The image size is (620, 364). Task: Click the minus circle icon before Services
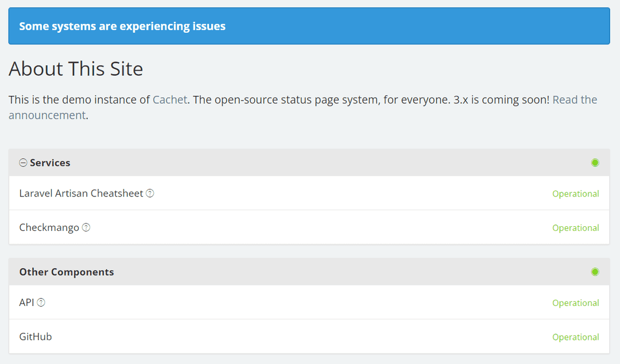tap(22, 162)
